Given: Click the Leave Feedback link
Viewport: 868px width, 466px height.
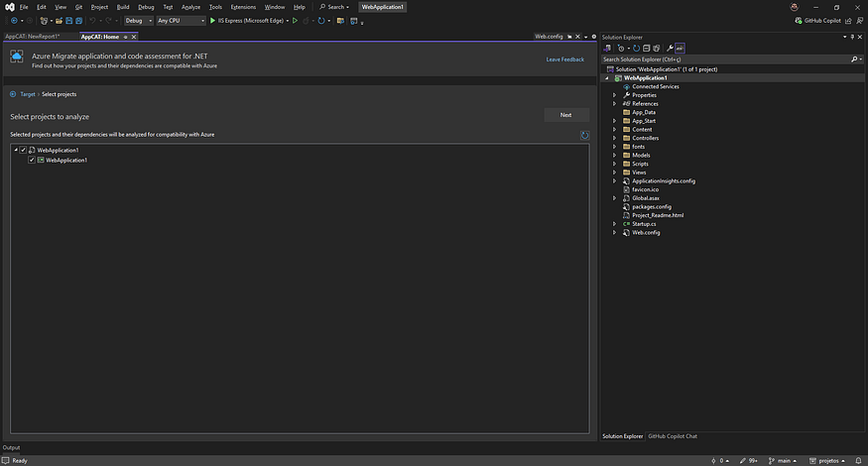Looking at the screenshot, I should coord(565,59).
